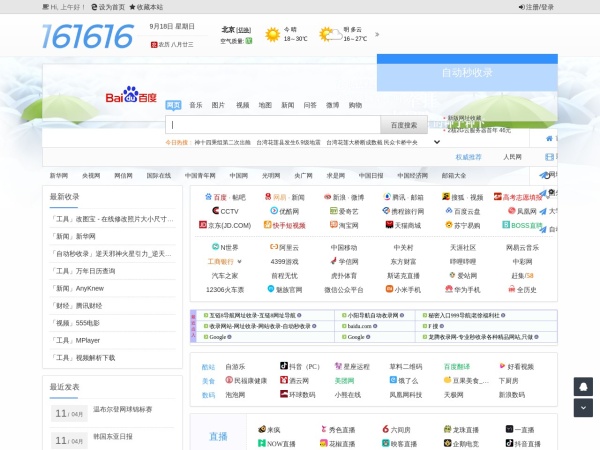600x450 pixels.
Task: Select the 新闻 search tab
Action: 287,105
